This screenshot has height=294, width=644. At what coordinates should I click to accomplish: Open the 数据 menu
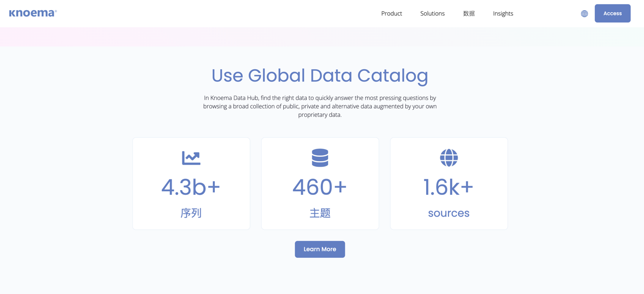[469, 14]
